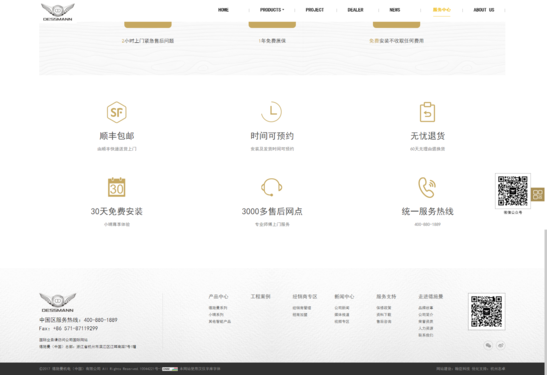This screenshot has width=547, height=375.
Task: Click the subtitle under 30天免费安装
Action: pyautogui.click(x=117, y=224)
